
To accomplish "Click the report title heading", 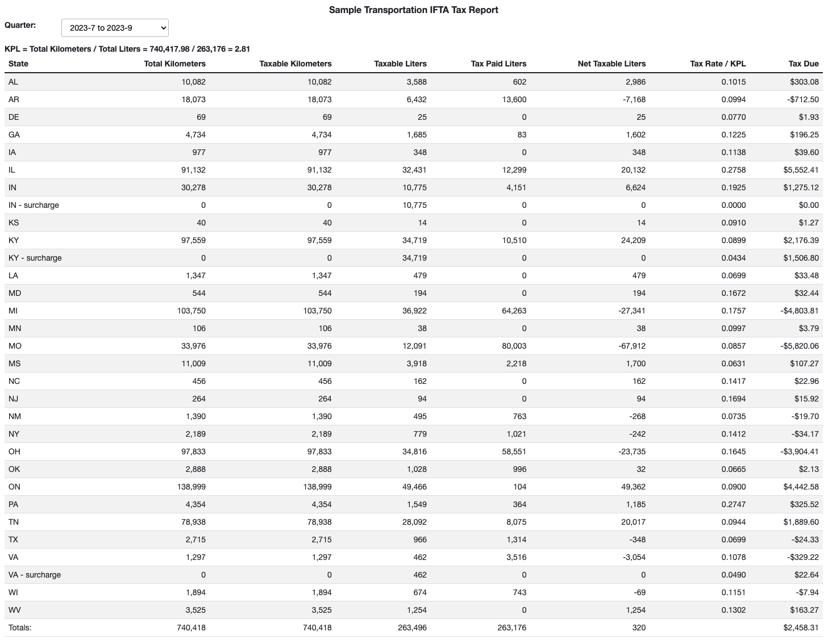I will tap(413, 10).
